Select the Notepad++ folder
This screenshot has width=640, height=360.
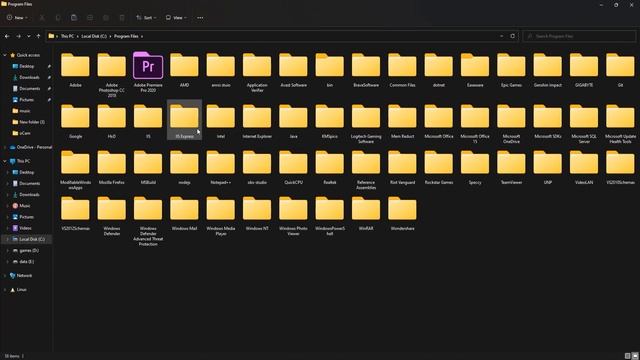point(221,167)
